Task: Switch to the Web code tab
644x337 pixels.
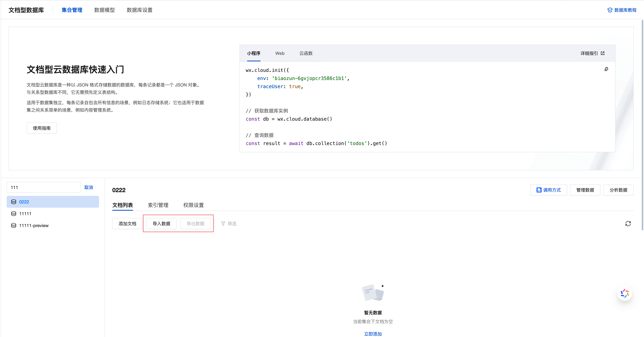Action: click(x=280, y=53)
